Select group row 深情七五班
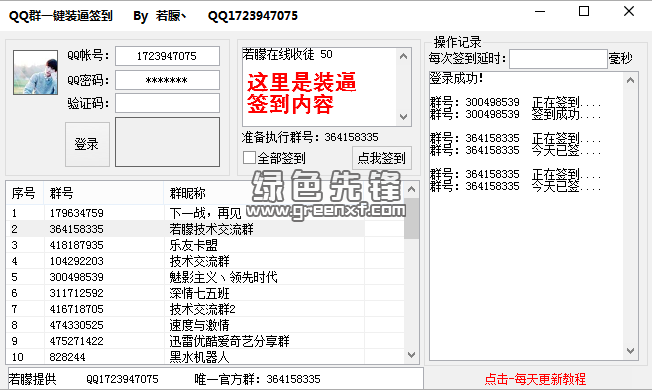 (x=205, y=293)
